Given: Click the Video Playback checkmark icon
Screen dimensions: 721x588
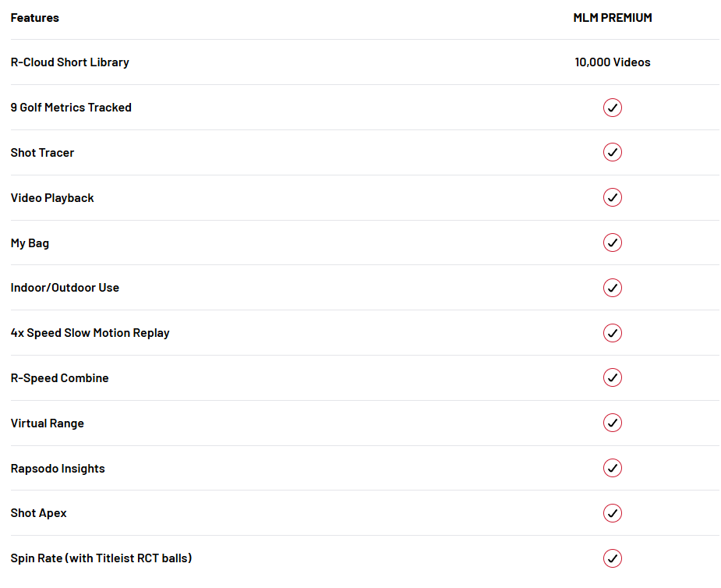Looking at the screenshot, I should coord(612,197).
